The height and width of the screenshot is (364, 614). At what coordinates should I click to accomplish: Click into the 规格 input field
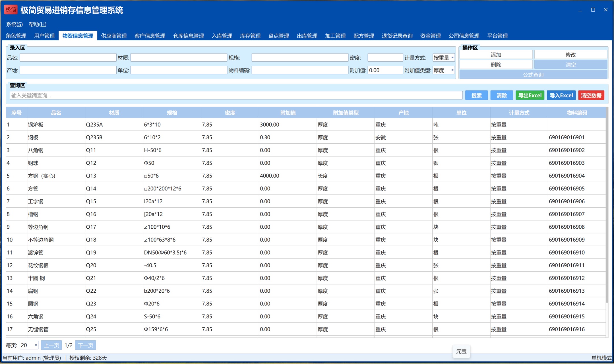coord(300,58)
